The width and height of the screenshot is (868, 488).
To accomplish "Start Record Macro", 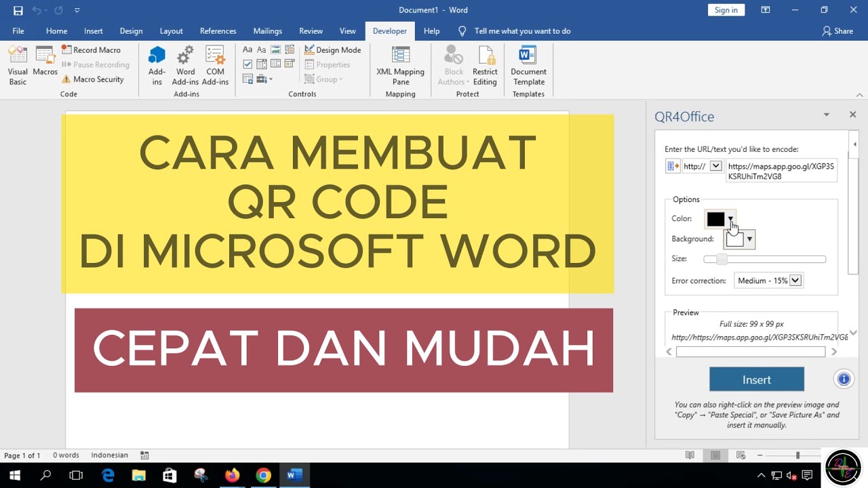I will [91, 50].
